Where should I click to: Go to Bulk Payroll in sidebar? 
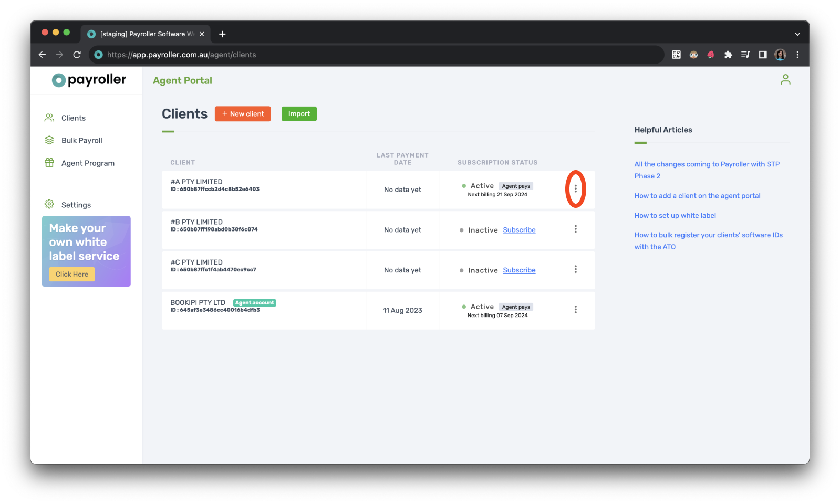81,141
